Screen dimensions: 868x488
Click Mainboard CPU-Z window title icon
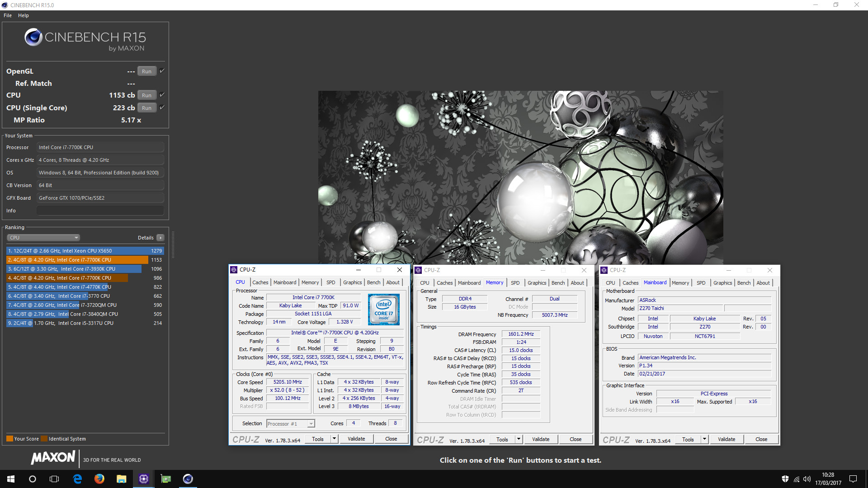(x=604, y=270)
